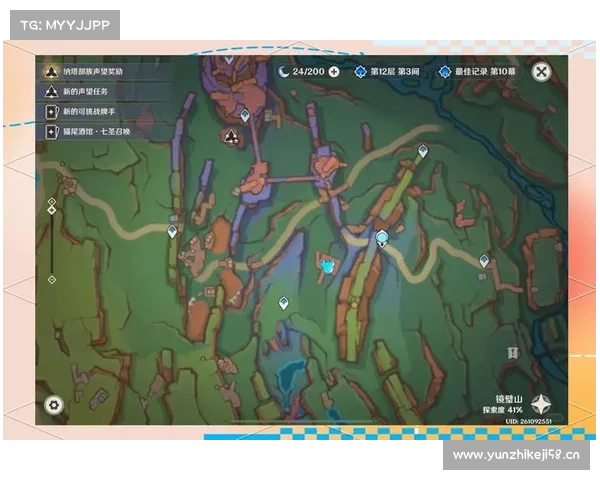600x480 pixels.
Task: Open the 新的声望任务 quest entry
Action: pyautogui.click(x=105, y=91)
